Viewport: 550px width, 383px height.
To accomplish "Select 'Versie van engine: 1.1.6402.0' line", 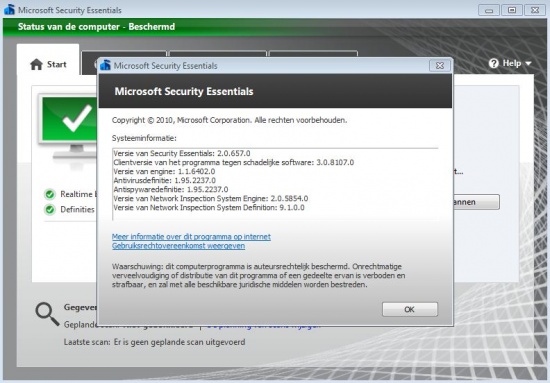I will point(164,172).
